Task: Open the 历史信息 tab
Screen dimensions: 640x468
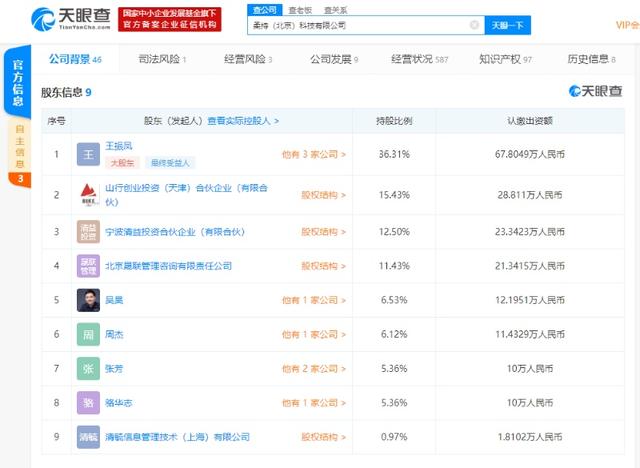Action: click(x=591, y=60)
